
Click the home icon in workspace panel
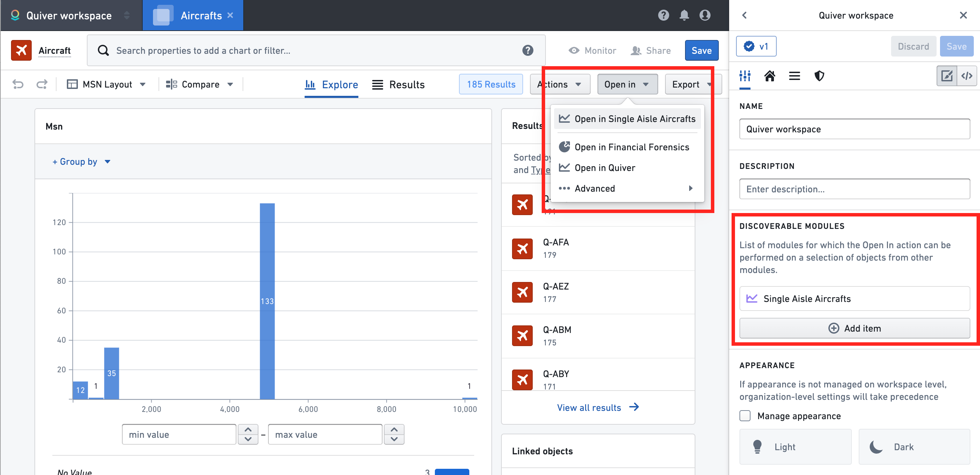(x=769, y=76)
